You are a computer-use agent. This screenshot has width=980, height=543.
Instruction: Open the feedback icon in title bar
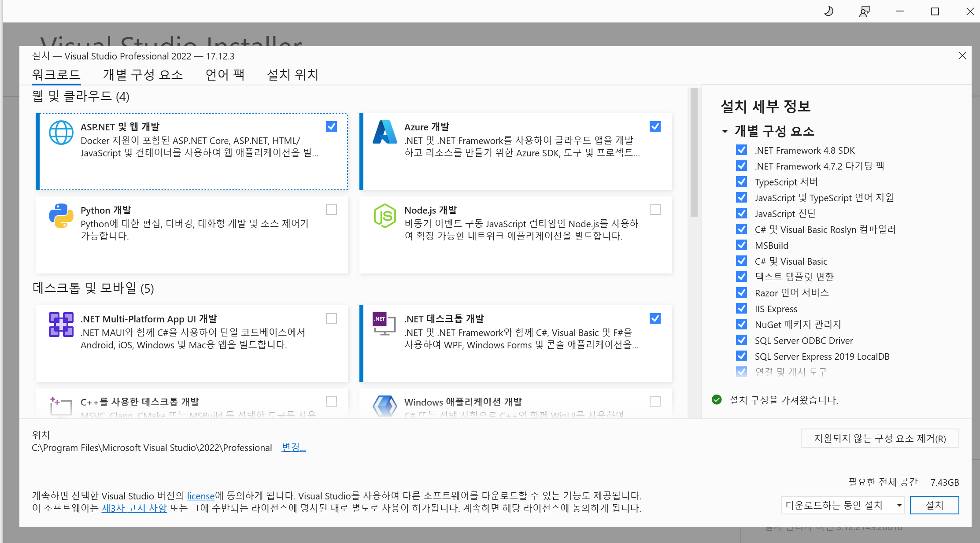pos(864,11)
